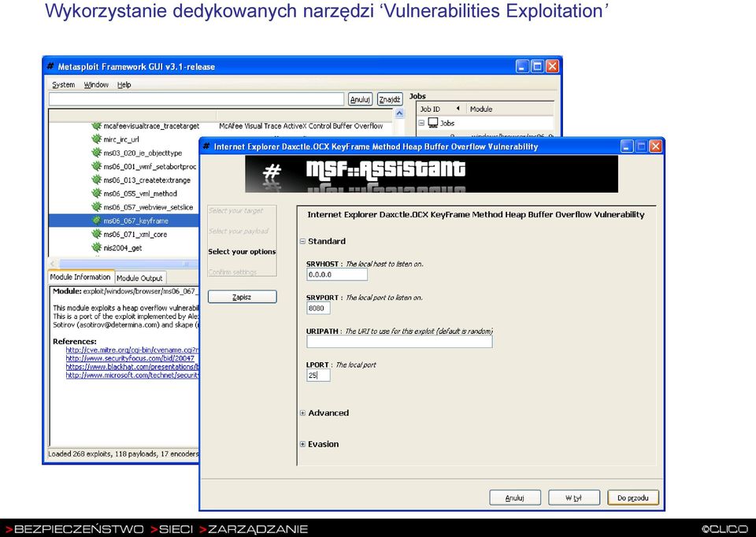This screenshot has height=537, width=756.
Task: Expand the Advanced options section
Action: click(x=302, y=413)
